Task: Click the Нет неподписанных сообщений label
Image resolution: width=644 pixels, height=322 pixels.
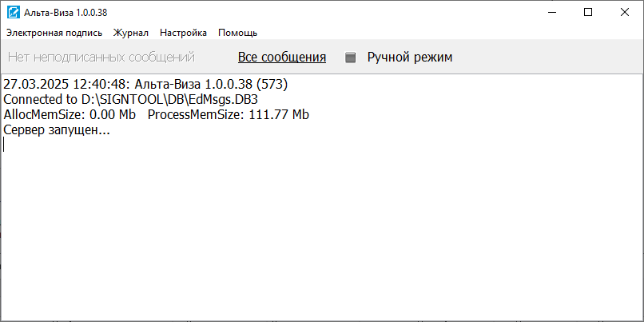Action: click(x=101, y=58)
